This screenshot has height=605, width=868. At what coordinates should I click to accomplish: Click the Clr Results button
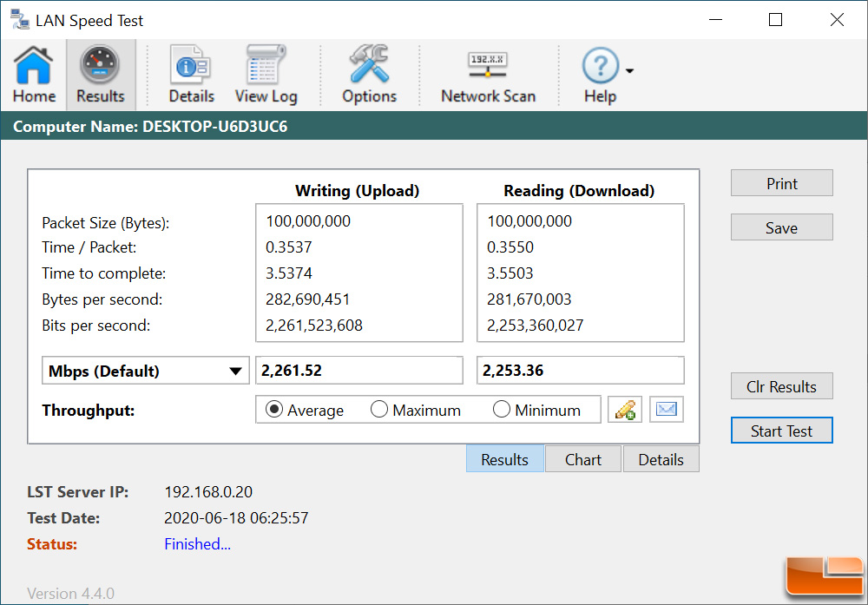tap(782, 386)
